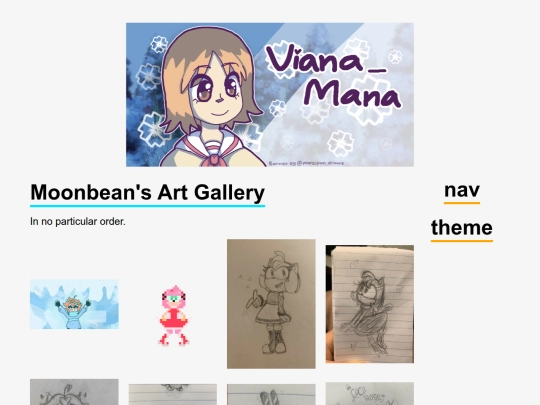View the pencil sketch on tan paper
Image resolution: width=540 pixels, height=405 pixels.
pyautogui.click(x=271, y=304)
